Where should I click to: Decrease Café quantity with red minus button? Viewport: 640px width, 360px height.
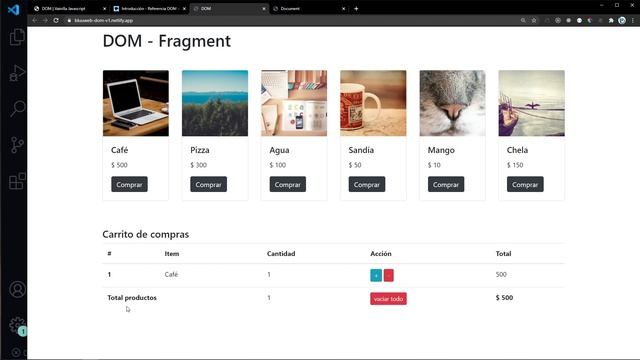click(389, 275)
